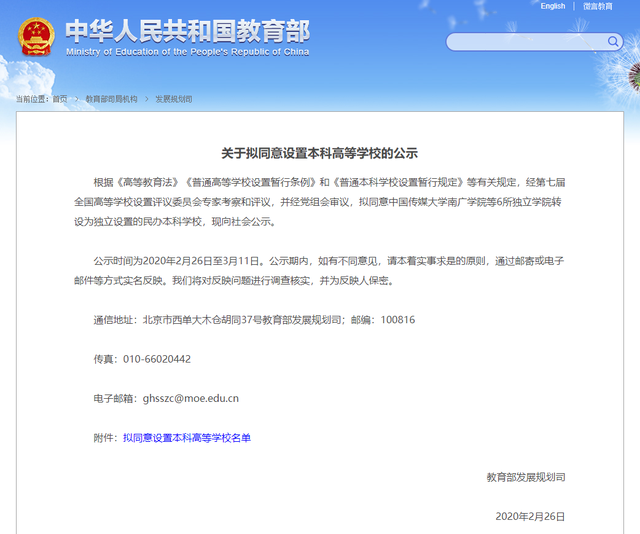Viewport: 640px width, 534px height.
Task: Click the postal code 100816
Action: coord(398,320)
